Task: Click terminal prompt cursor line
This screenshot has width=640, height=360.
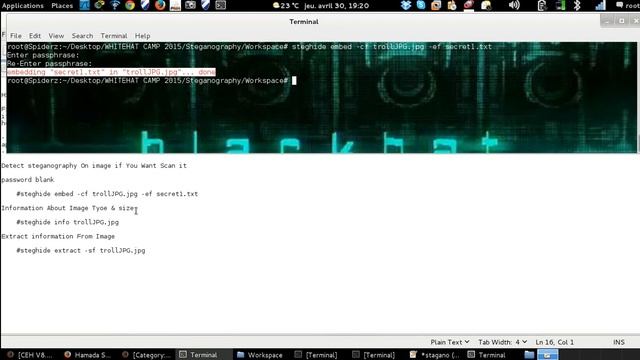Action: (151, 81)
